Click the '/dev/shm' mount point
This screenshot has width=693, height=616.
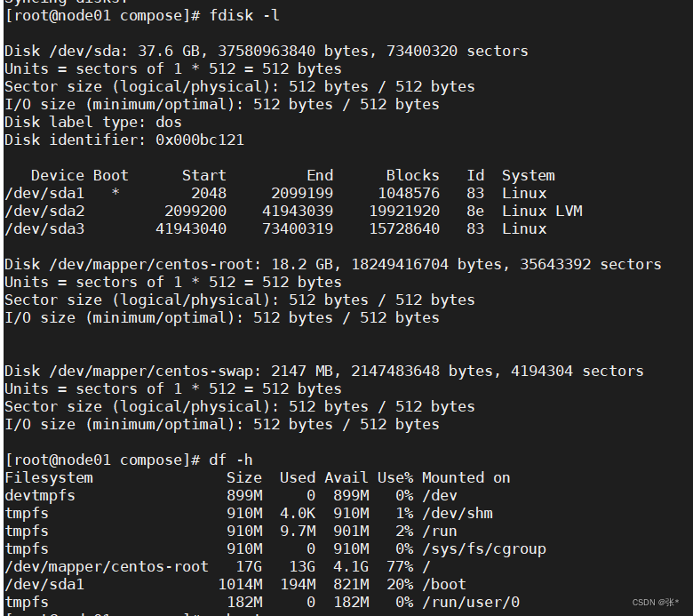click(457, 514)
